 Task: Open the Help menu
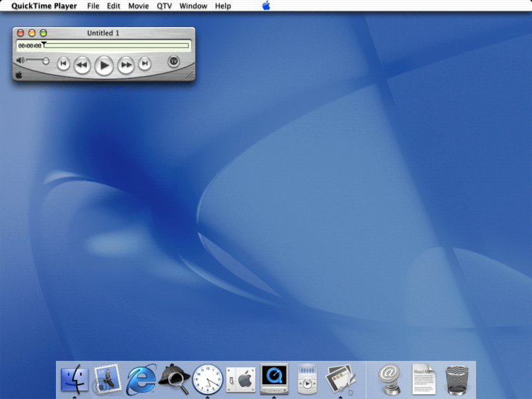point(223,6)
